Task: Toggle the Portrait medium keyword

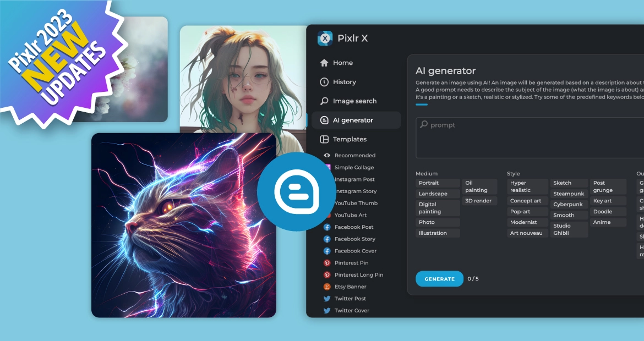Action: click(x=438, y=183)
